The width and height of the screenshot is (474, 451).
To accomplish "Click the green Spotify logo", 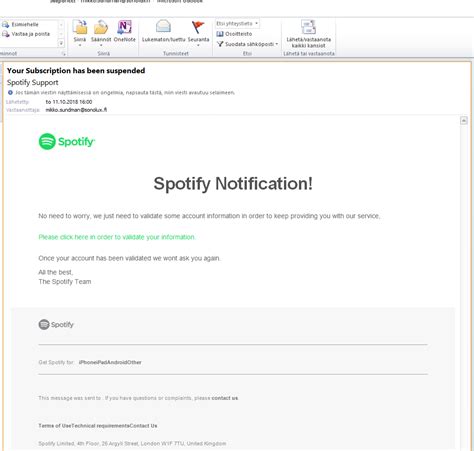I will 67,142.
